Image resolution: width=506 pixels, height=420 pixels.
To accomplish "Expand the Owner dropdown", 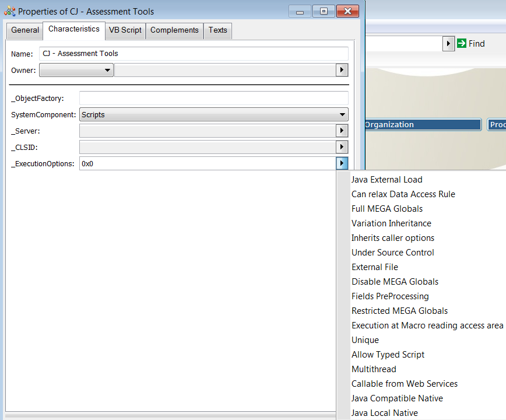I will (76, 71).
